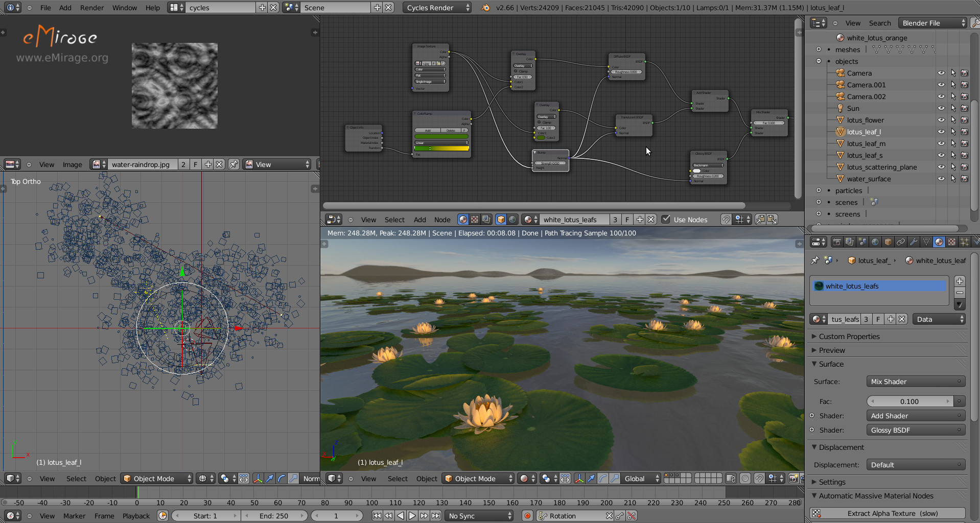Toggle visibility eye of Sun object

[941, 108]
